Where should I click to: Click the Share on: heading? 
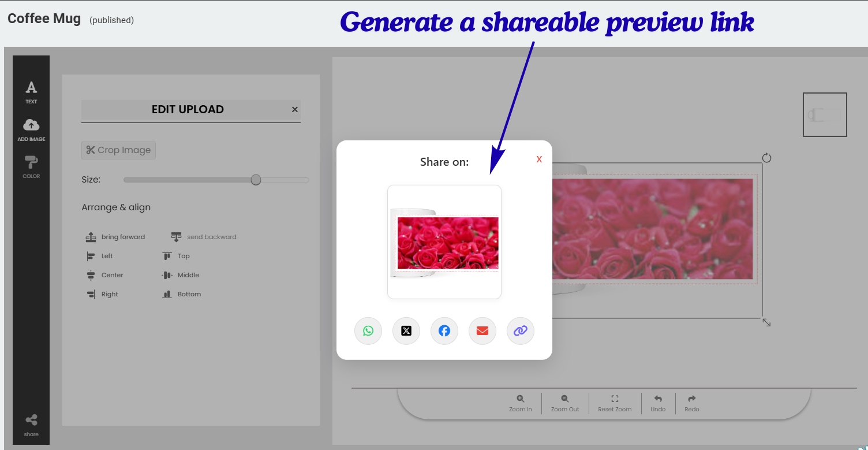point(444,162)
